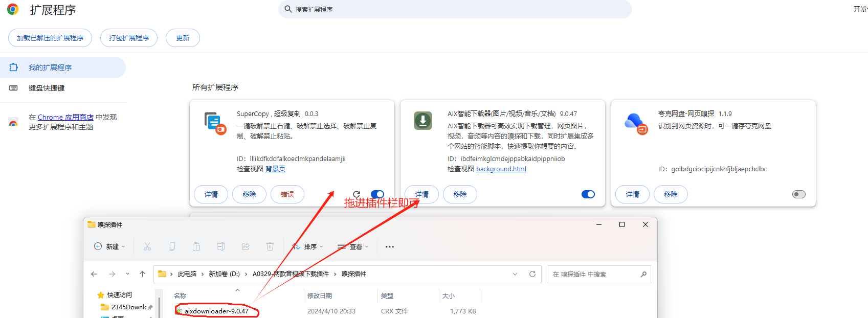Refresh the Explorer folder view
Image resolution: width=868 pixels, height=318 pixels.
tap(532, 274)
